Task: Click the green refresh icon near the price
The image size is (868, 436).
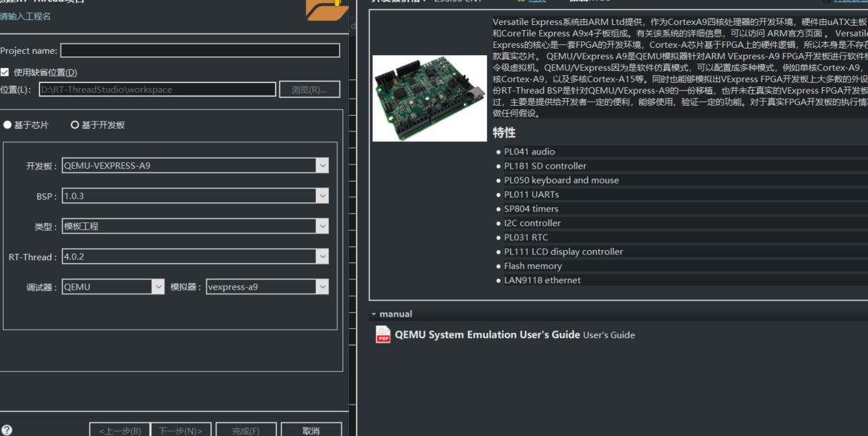Action: click(521, 2)
